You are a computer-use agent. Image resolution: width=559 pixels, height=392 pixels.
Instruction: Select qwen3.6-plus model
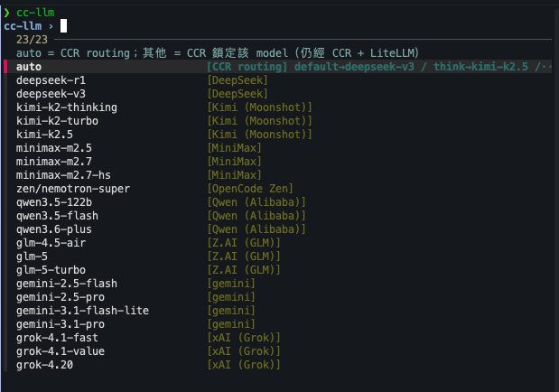click(x=280, y=229)
